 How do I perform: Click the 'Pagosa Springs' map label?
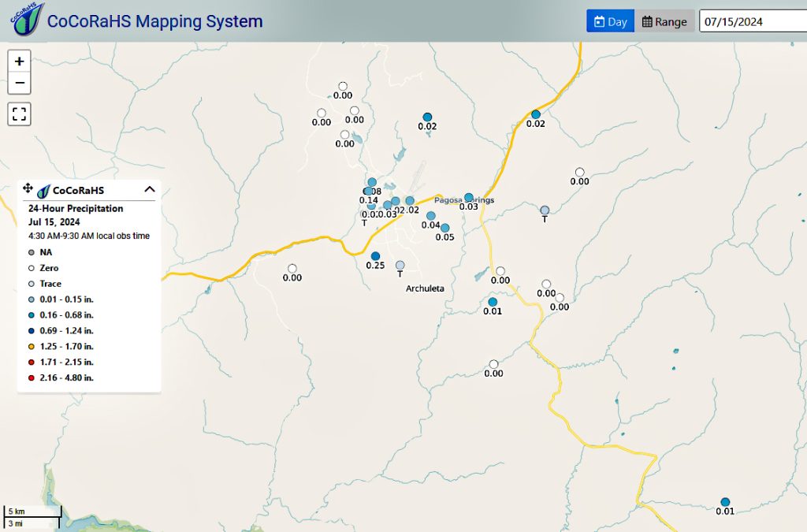click(x=464, y=200)
